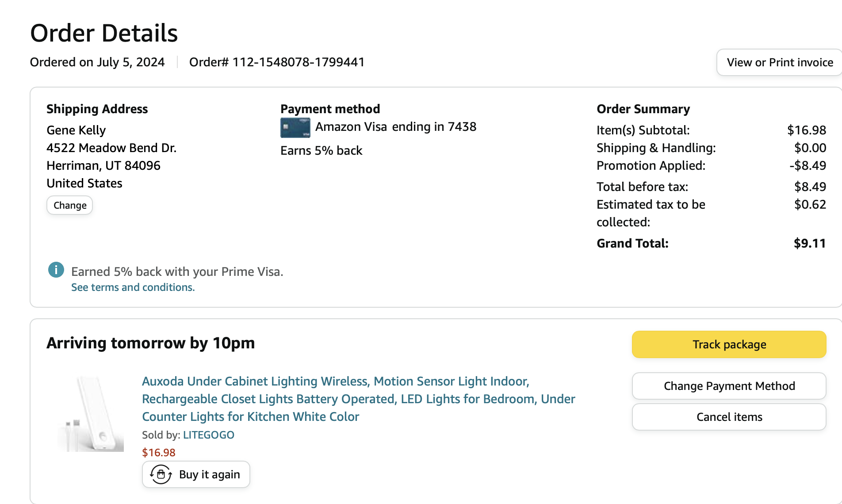Click the Promotion Applied amount
This screenshot has height=504, width=842.
click(808, 166)
